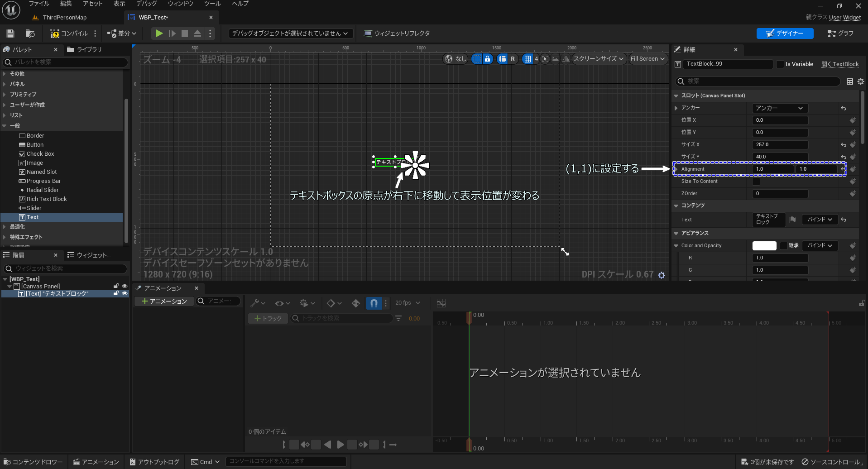Edit the Color and Opacity swatch
Screen dimensions: 868x469
click(764, 245)
